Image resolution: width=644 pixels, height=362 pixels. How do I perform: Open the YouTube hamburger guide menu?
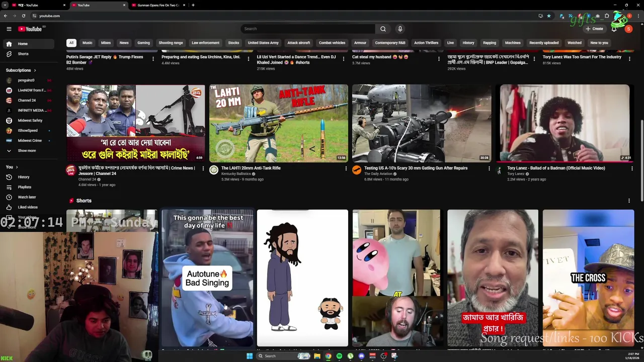coord(9,29)
